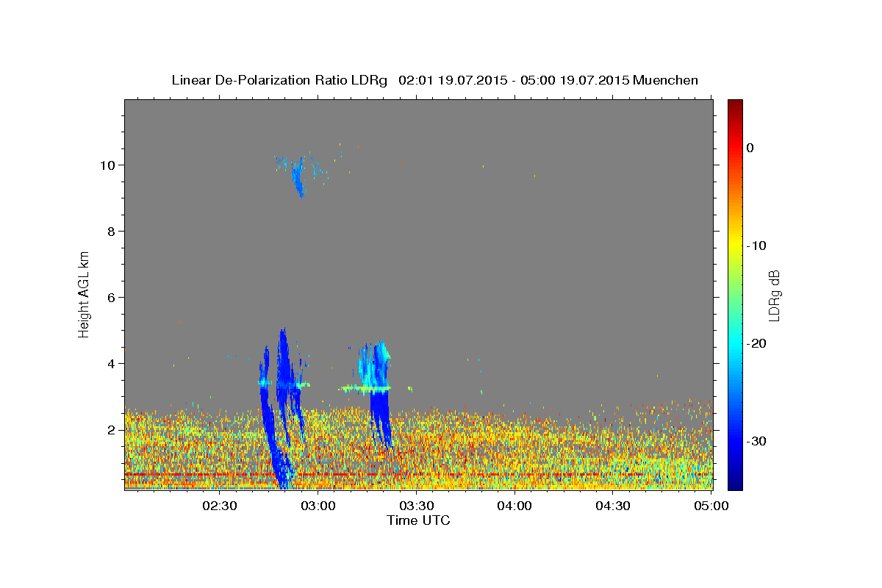Click the height tick label 8

coord(112,231)
